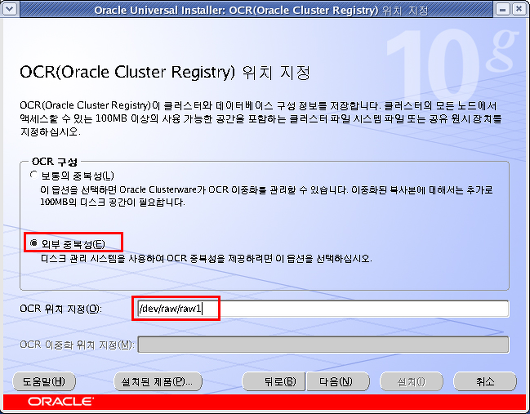The image size is (530, 414).
Task: Select the 외부 중복성(E) radio option
Action: tap(34, 243)
